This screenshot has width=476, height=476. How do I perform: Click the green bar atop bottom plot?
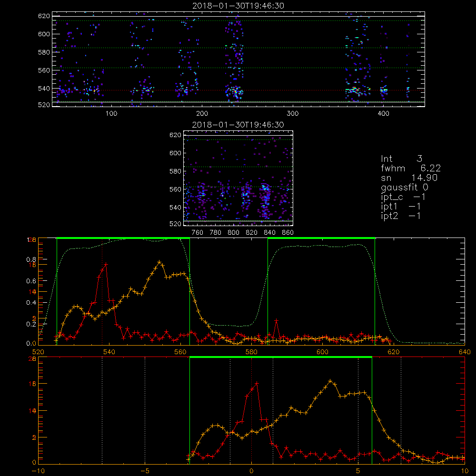281,357
